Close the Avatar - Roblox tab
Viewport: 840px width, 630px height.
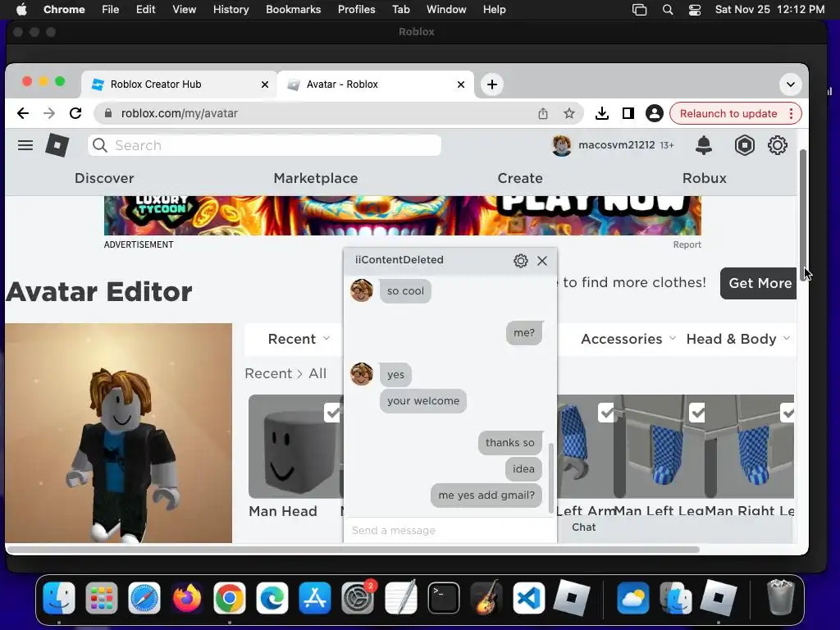(x=461, y=84)
